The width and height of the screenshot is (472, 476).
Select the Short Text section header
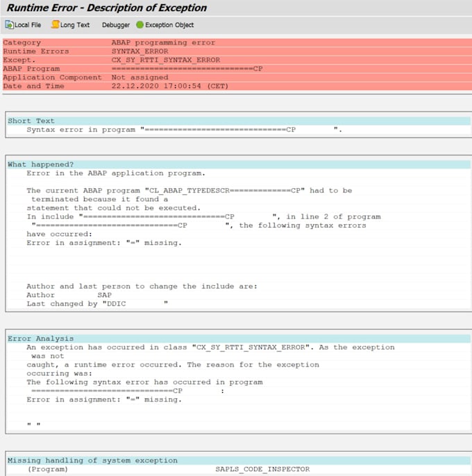[239, 121]
